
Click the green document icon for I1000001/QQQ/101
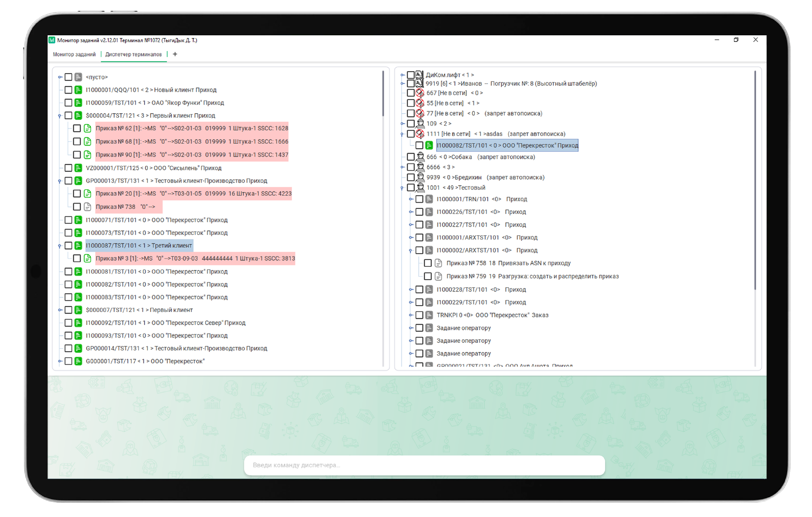point(78,90)
